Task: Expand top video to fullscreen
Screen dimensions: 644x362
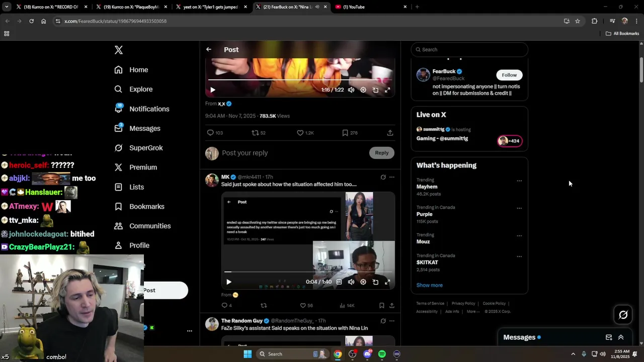Action: tap(387, 90)
